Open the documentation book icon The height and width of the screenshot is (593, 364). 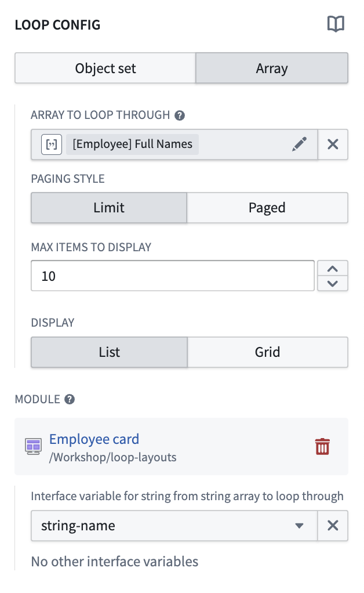click(x=336, y=24)
